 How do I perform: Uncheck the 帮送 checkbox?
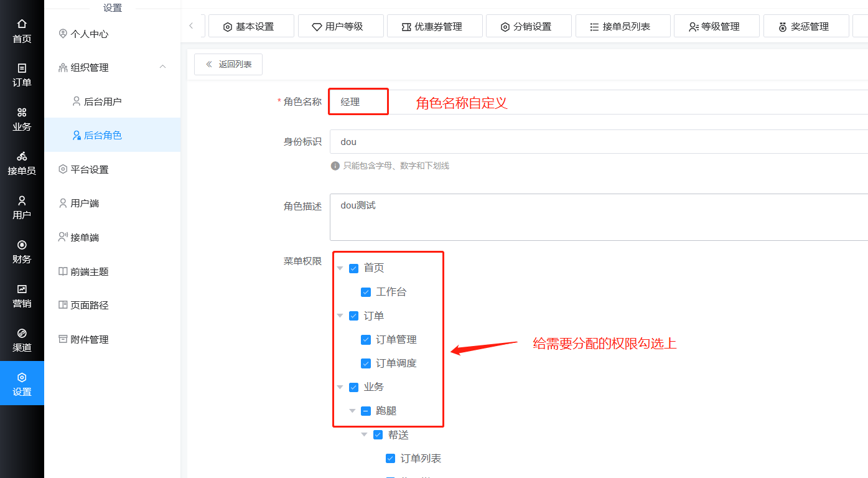click(378, 435)
